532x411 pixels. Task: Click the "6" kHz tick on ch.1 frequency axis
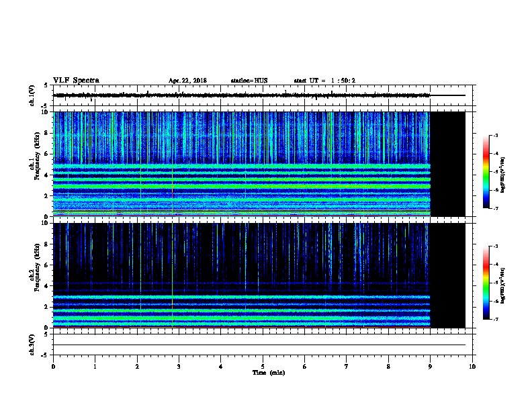[48, 154]
